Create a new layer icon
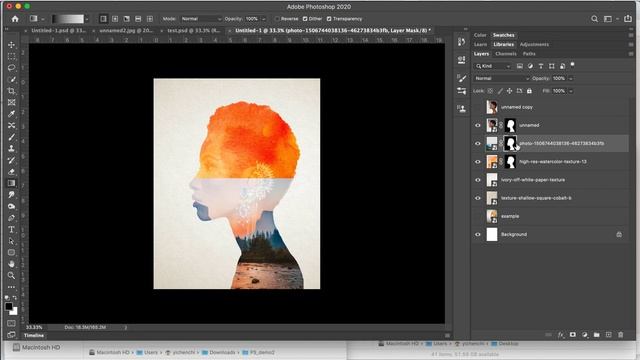The height and width of the screenshot is (360, 640). [x=609, y=335]
